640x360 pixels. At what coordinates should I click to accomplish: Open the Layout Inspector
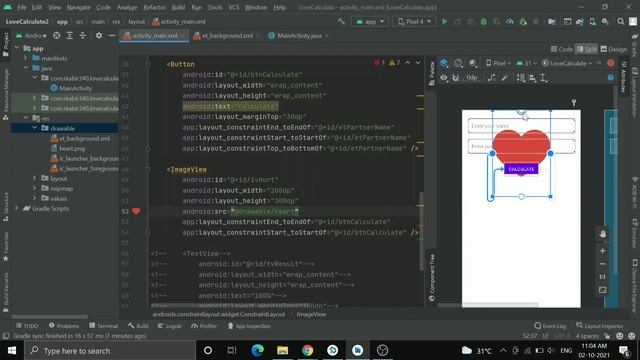(x=600, y=326)
